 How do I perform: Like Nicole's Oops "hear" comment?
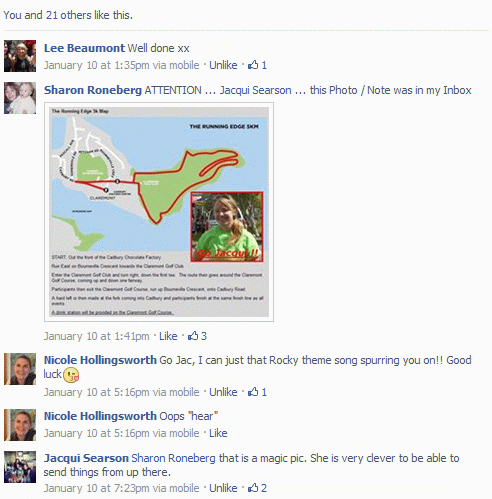coord(218,433)
